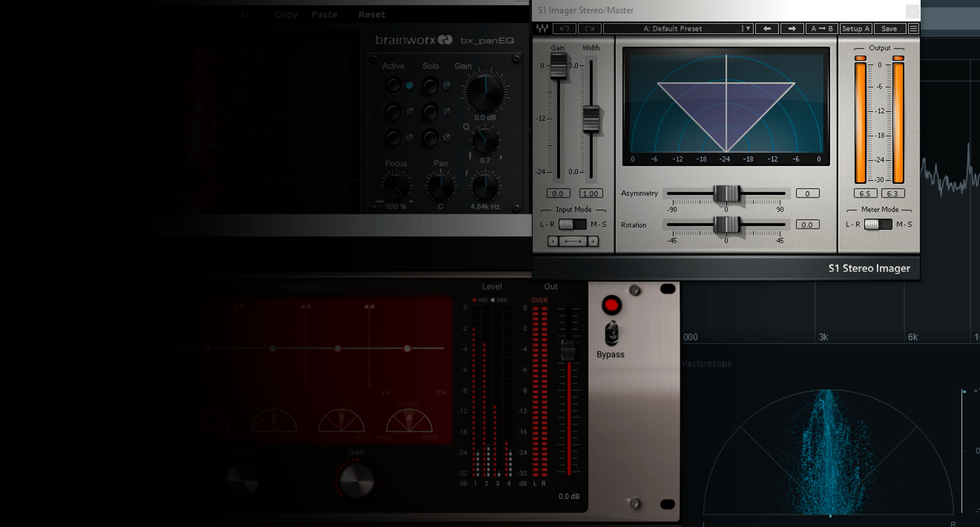Click the Vectorscope stereo display
This screenshot has width=980, height=527.
click(x=828, y=453)
